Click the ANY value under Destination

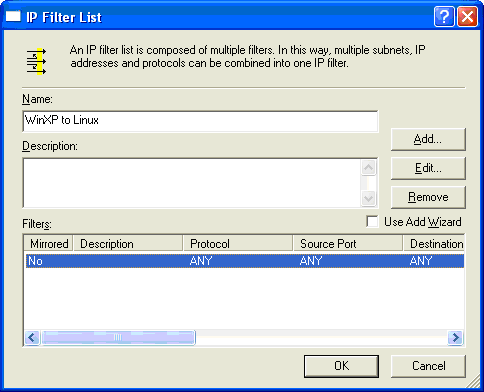pyautogui.click(x=421, y=261)
